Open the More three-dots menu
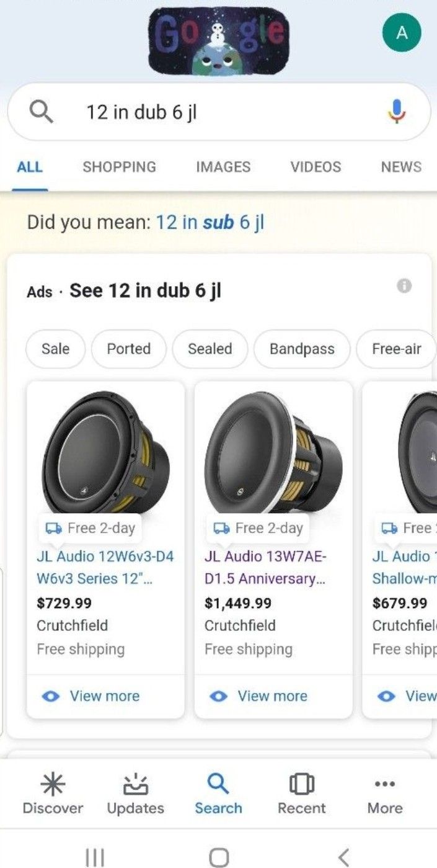The width and height of the screenshot is (437, 868). pyautogui.click(x=384, y=785)
